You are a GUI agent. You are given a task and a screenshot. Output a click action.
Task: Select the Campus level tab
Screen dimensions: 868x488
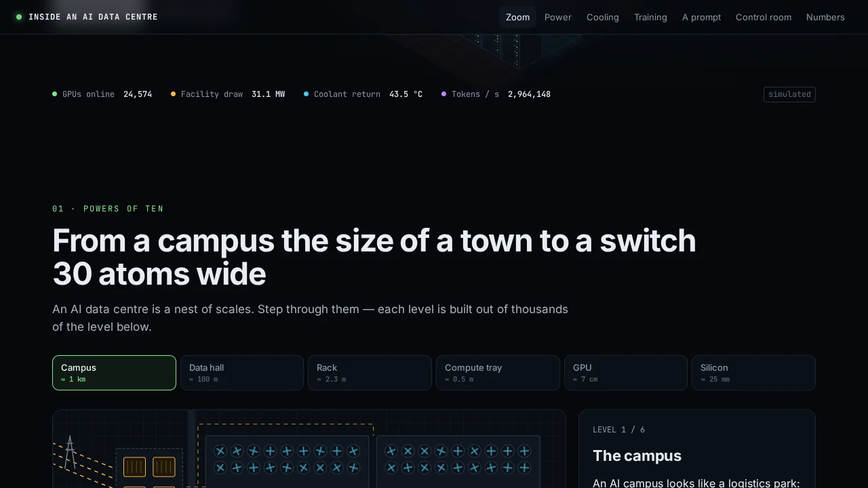114,373
